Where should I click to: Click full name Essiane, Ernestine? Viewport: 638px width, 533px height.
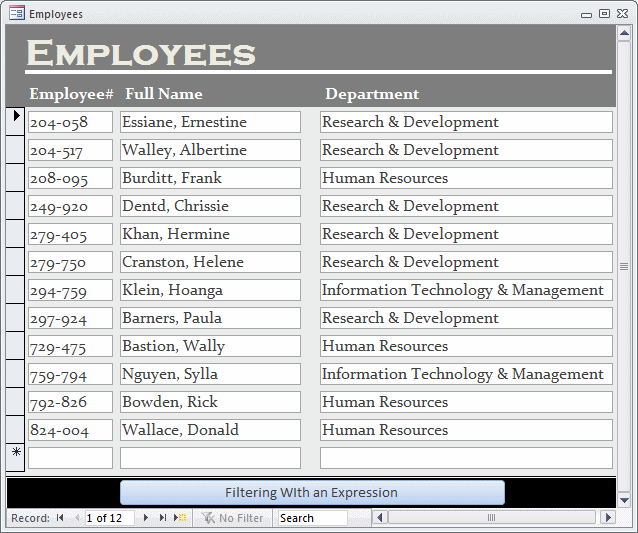click(x=210, y=122)
